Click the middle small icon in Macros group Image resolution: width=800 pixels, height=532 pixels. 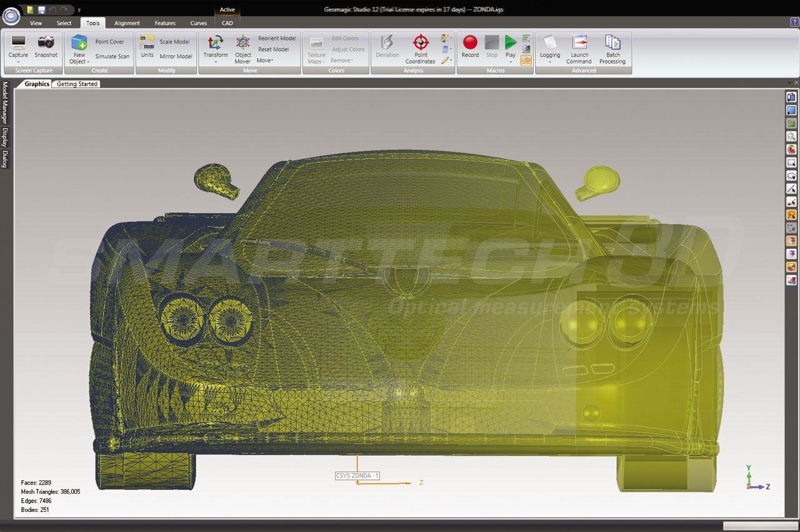tap(526, 49)
